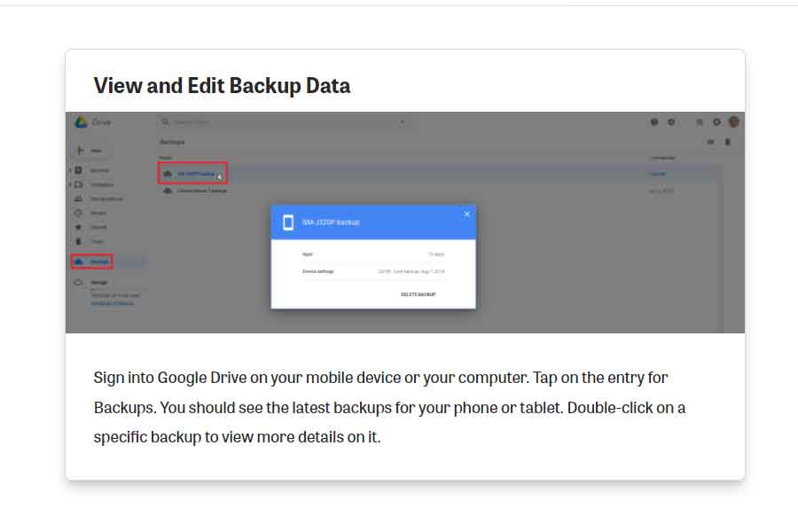Open the search options dropdown arrow
Image resolution: width=798 pixels, height=532 pixels.
click(x=403, y=122)
